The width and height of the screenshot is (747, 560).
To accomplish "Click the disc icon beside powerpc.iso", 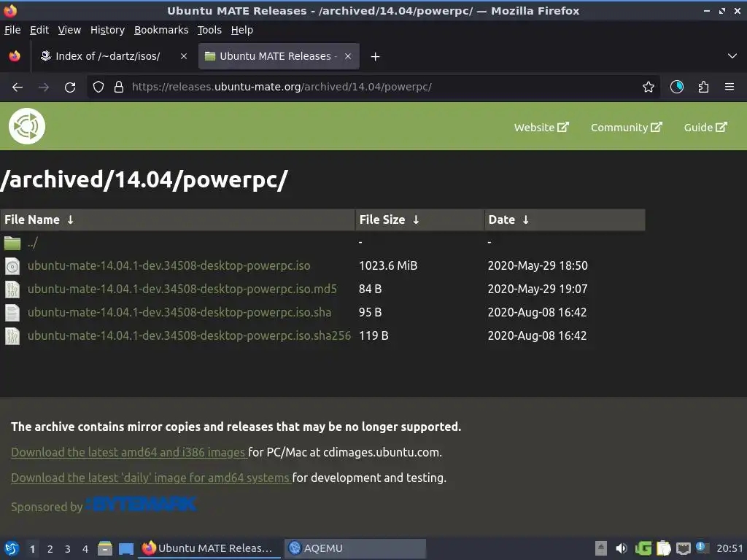I will coord(12,265).
